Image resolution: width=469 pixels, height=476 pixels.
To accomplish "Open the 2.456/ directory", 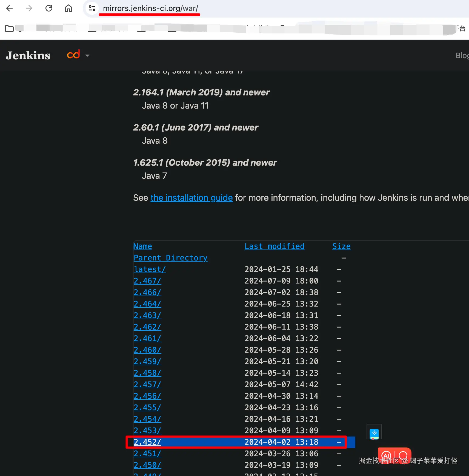I will pos(147,396).
